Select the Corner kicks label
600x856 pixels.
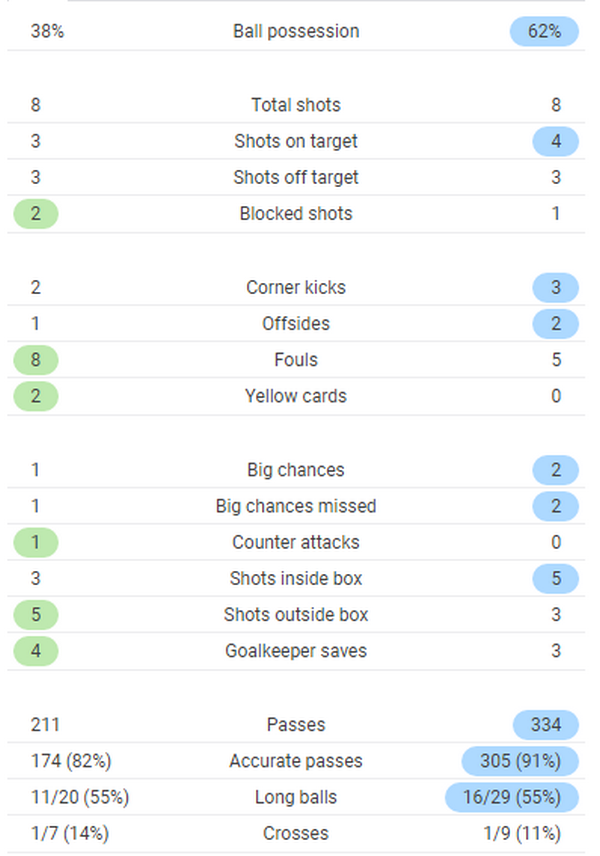(x=296, y=287)
